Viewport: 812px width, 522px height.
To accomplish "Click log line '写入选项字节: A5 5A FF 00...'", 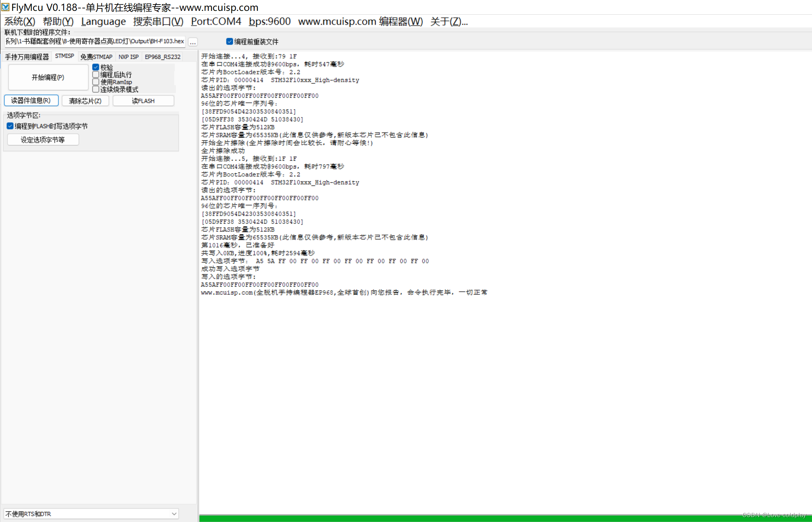I will click(x=315, y=261).
